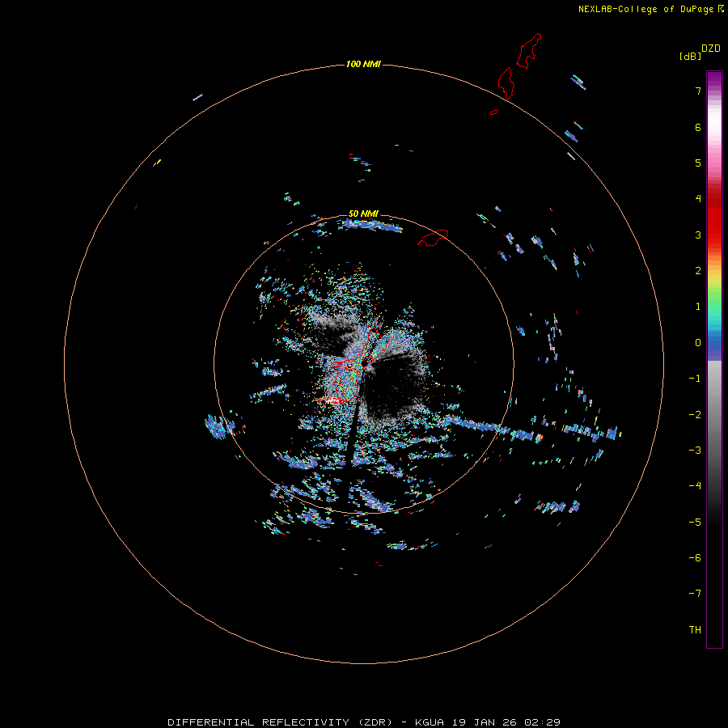This screenshot has height=728, width=728.
Task: Click the 02:29 timestamp in caption
Action: coord(543,722)
